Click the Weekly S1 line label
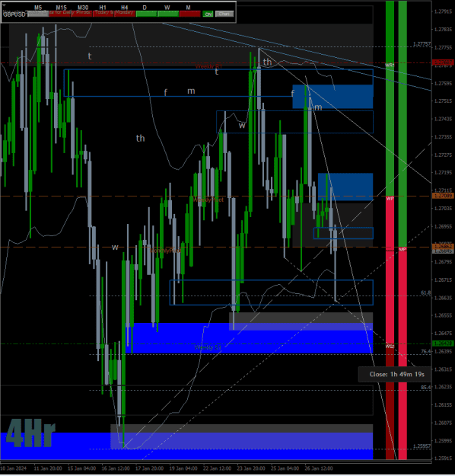Viewport: 455px width, 476px height. coord(208,347)
